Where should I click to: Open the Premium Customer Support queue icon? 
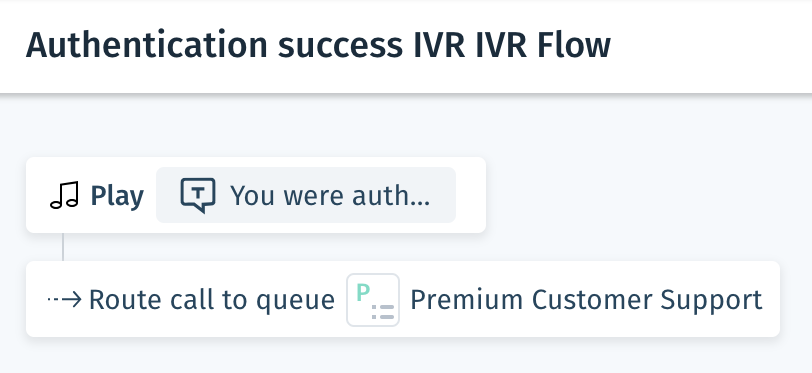coord(373,299)
